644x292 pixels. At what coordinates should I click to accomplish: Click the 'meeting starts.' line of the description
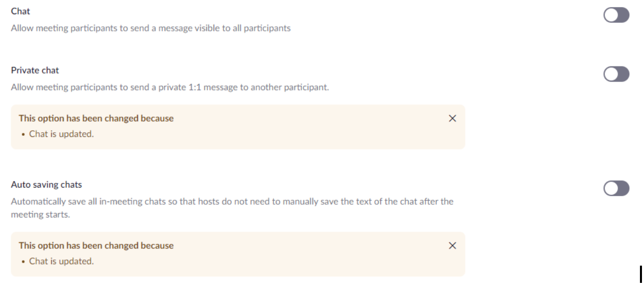click(40, 215)
